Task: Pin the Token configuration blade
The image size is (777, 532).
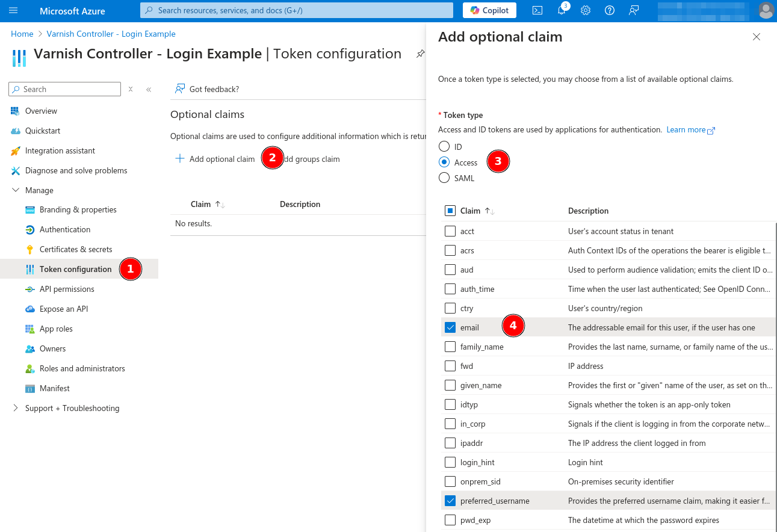Action: click(x=420, y=54)
